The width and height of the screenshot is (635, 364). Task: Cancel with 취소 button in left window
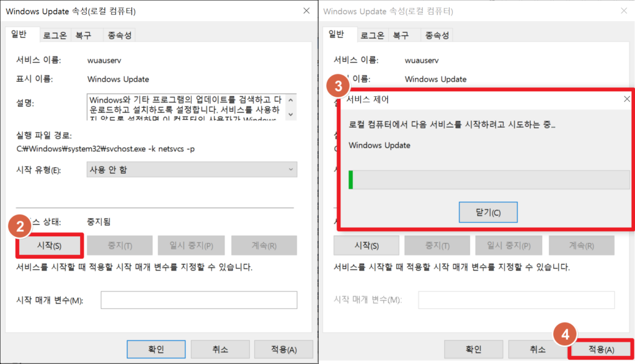pos(220,349)
